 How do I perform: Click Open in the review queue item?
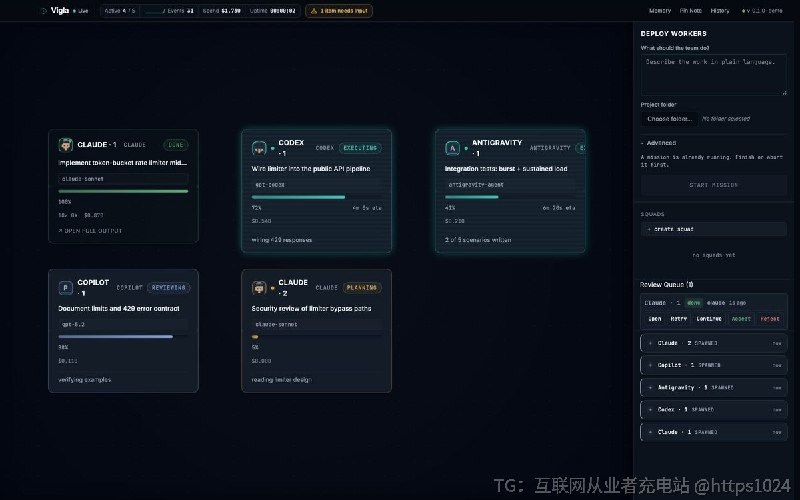655,319
